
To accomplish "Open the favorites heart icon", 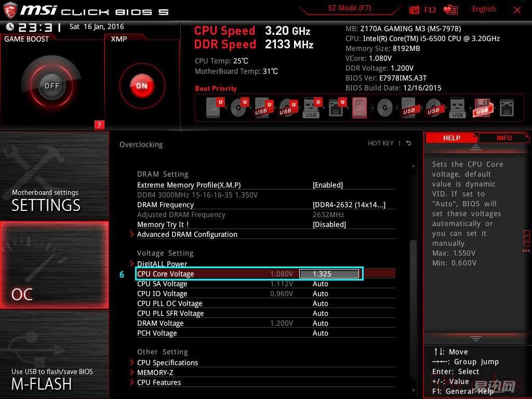I will tap(450, 10).
